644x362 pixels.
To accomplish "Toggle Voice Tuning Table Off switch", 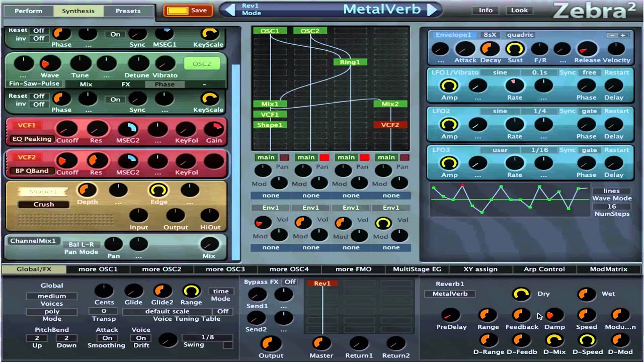I will pos(223,311).
